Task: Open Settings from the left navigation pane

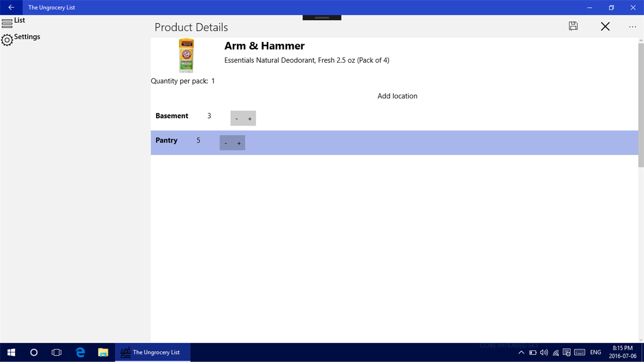Action: pyautogui.click(x=27, y=37)
